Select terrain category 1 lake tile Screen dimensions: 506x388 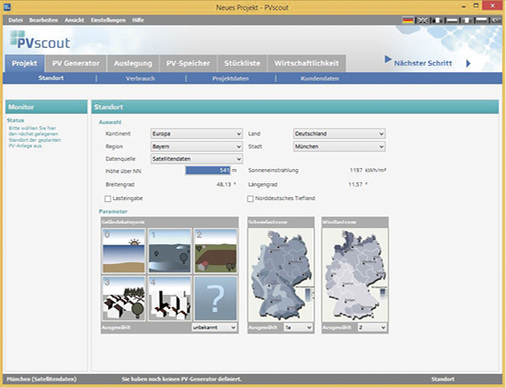[170, 251]
